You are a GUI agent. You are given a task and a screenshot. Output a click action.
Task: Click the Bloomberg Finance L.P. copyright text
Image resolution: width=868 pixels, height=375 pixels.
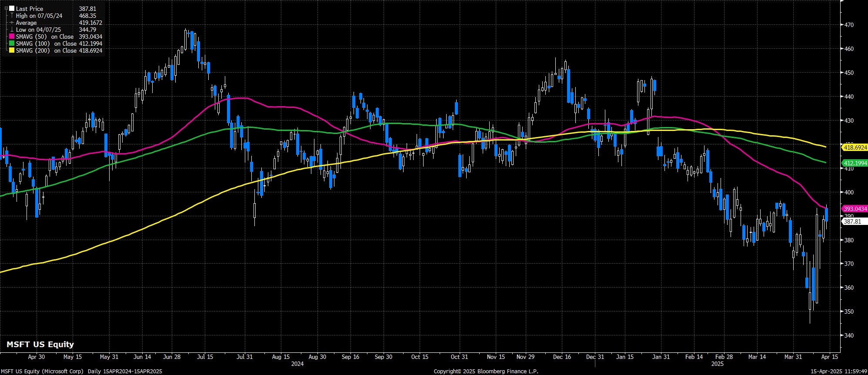point(486,371)
